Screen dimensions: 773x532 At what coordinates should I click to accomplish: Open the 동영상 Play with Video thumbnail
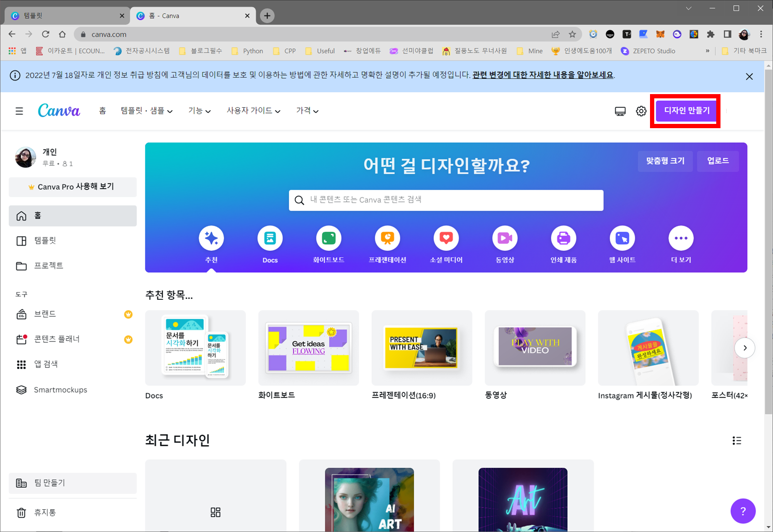click(x=535, y=348)
